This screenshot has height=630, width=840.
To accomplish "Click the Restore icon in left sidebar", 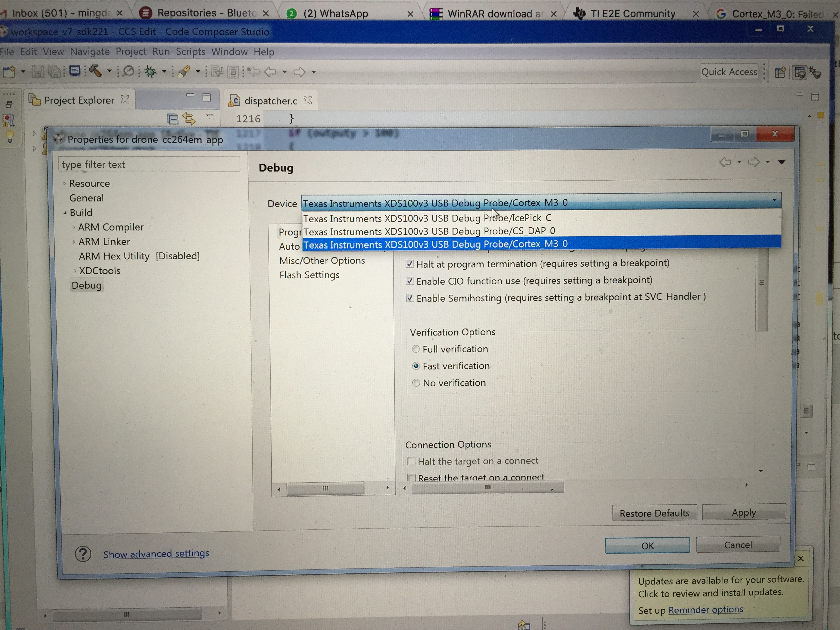I will tap(9, 104).
